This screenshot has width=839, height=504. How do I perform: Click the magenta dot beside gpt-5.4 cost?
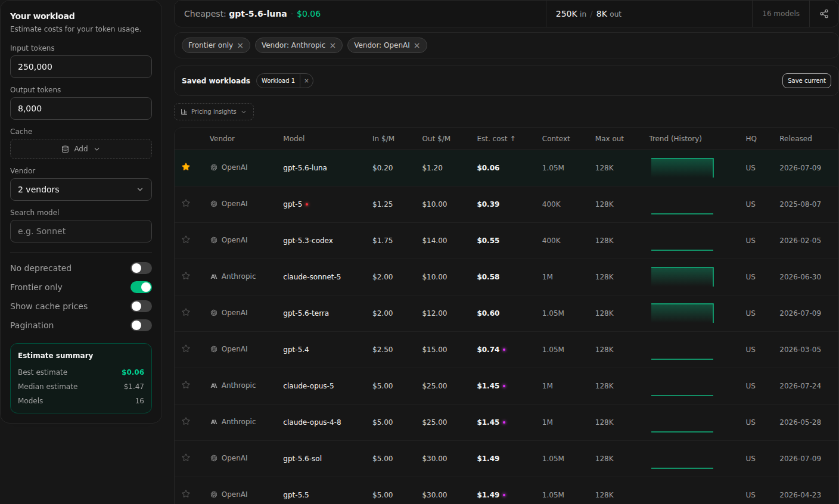(504, 350)
